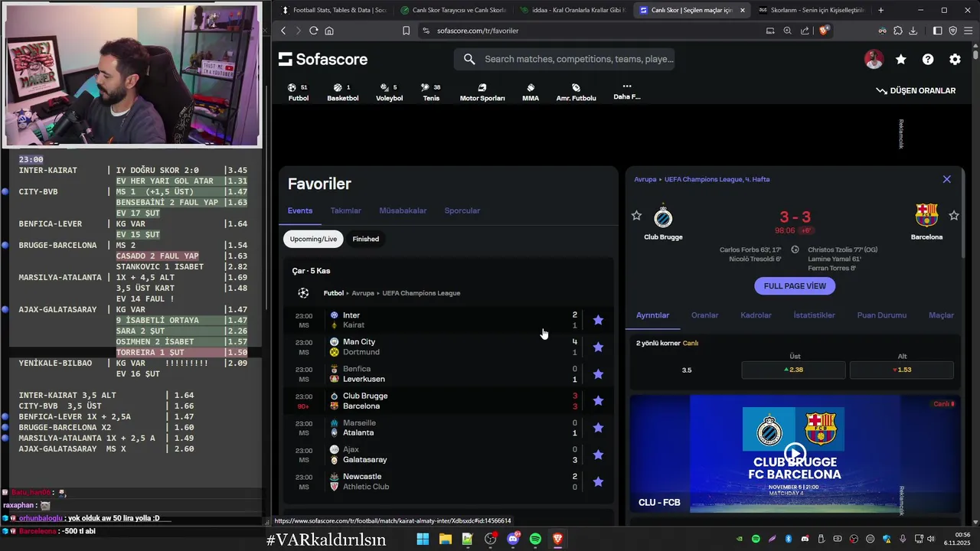This screenshot has width=980, height=551.
Task: Open the İstatistikler match tab
Action: tap(814, 315)
